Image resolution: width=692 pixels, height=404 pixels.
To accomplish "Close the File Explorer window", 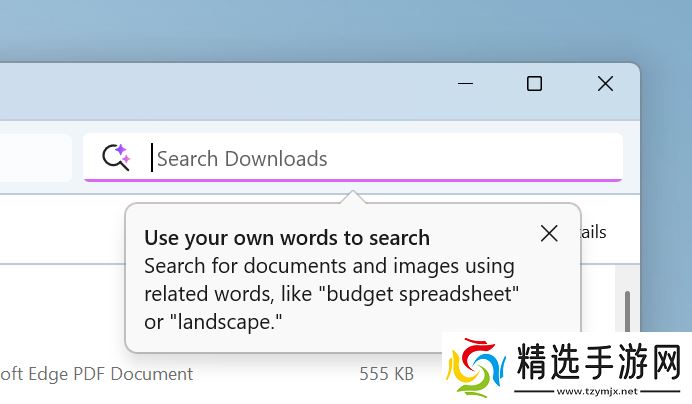I will (605, 84).
